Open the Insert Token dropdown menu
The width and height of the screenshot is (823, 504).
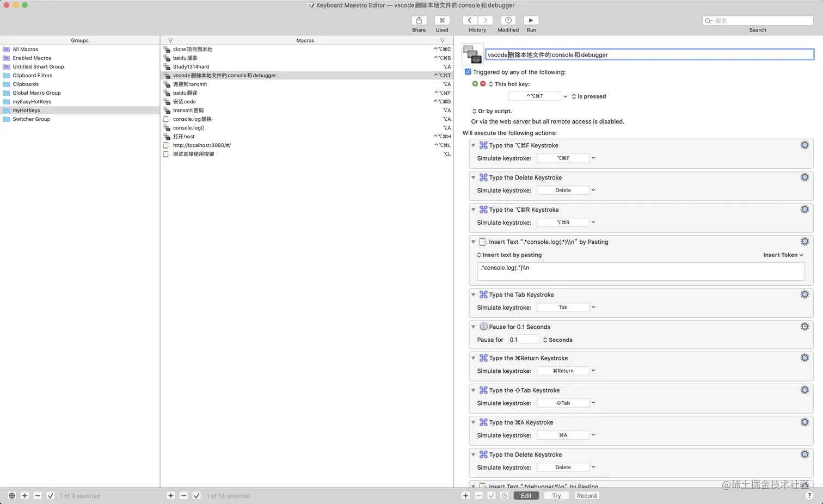click(783, 255)
